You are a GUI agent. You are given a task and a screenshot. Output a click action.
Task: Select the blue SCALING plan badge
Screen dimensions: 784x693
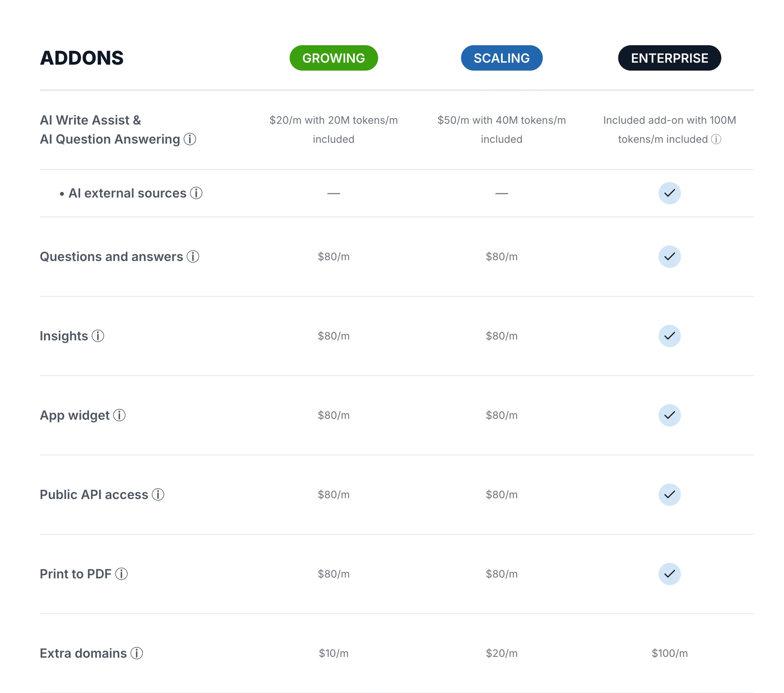502,58
